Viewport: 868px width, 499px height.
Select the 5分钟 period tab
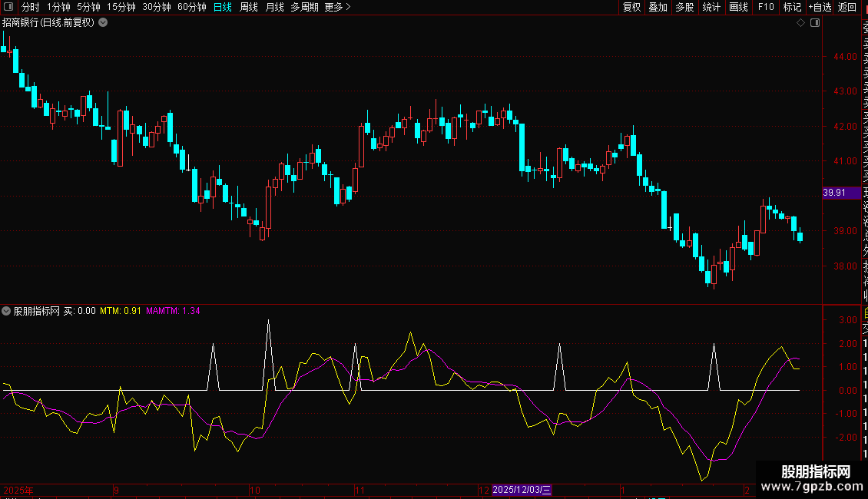coord(88,7)
